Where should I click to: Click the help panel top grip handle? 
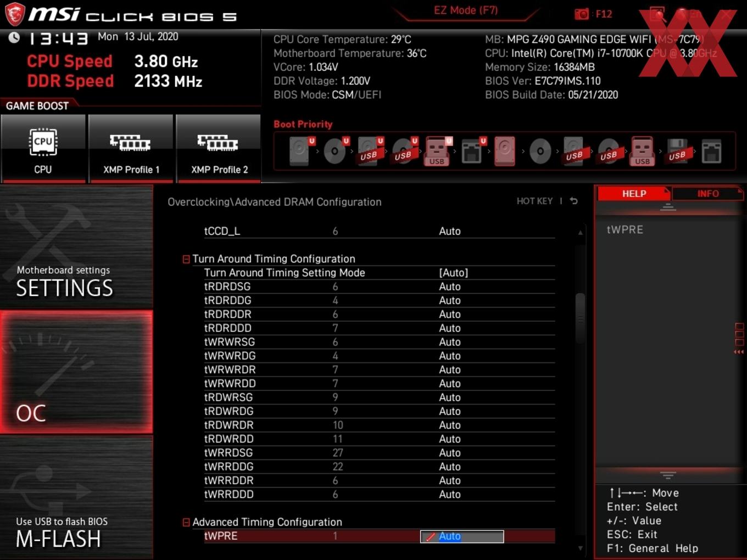[x=668, y=207]
